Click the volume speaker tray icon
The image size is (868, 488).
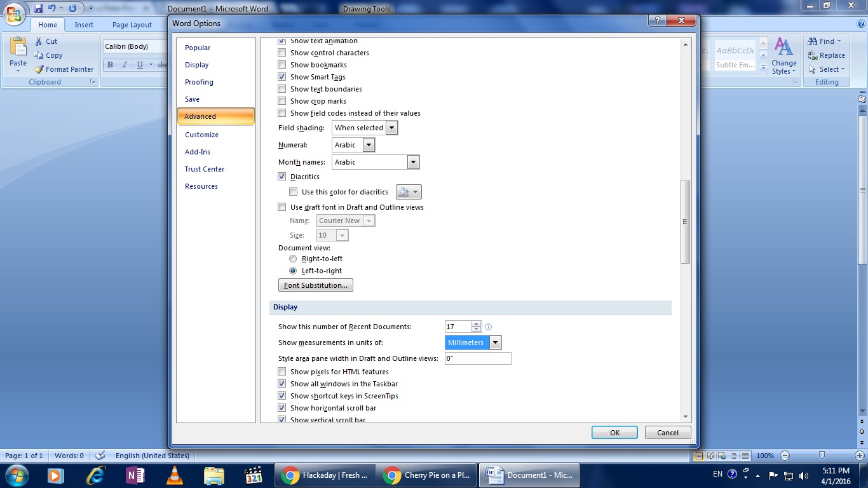804,475
